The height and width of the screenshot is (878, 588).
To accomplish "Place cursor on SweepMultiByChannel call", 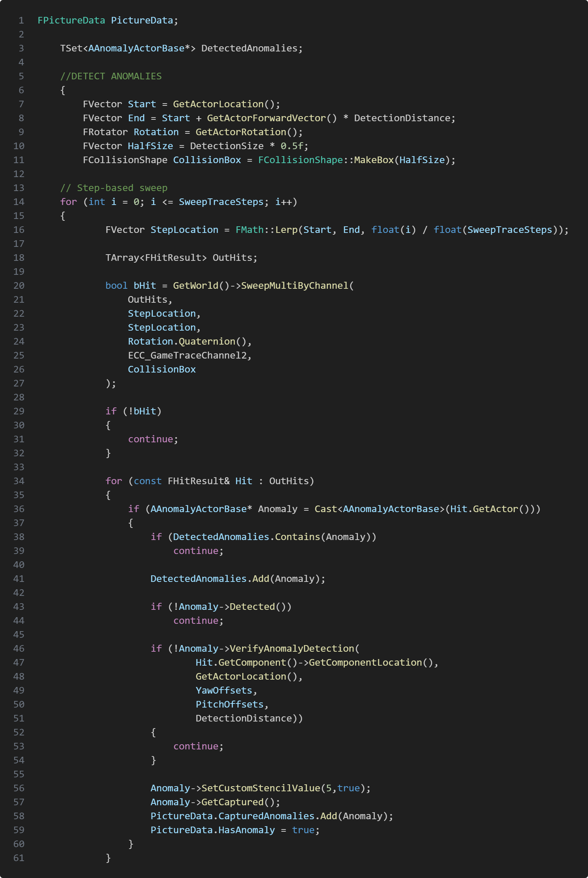I will [294, 286].
